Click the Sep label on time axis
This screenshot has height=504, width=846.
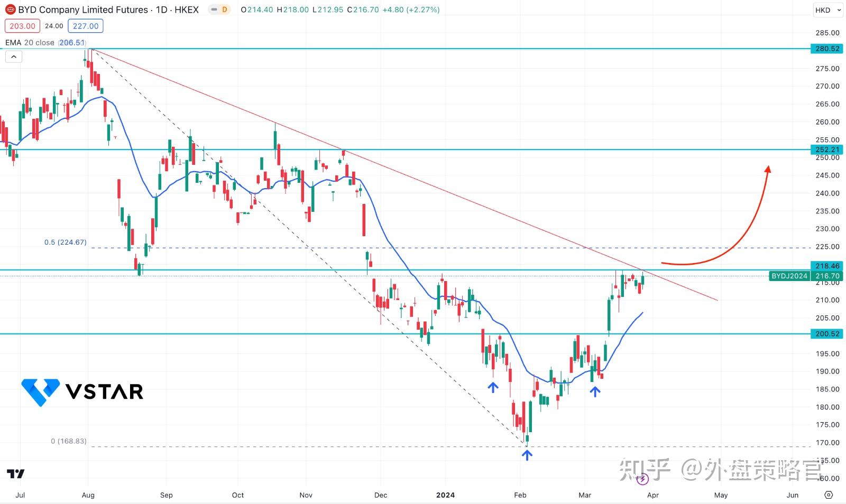click(x=166, y=495)
